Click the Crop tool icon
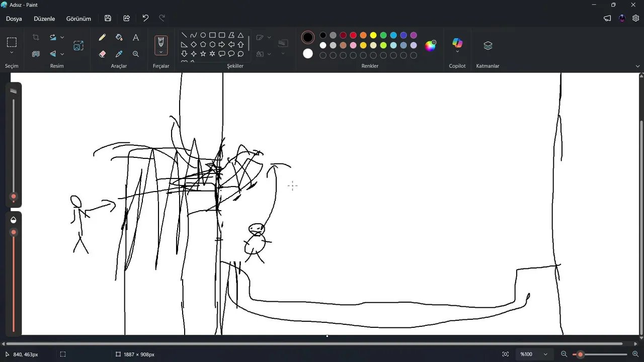The image size is (644, 362). [36, 37]
